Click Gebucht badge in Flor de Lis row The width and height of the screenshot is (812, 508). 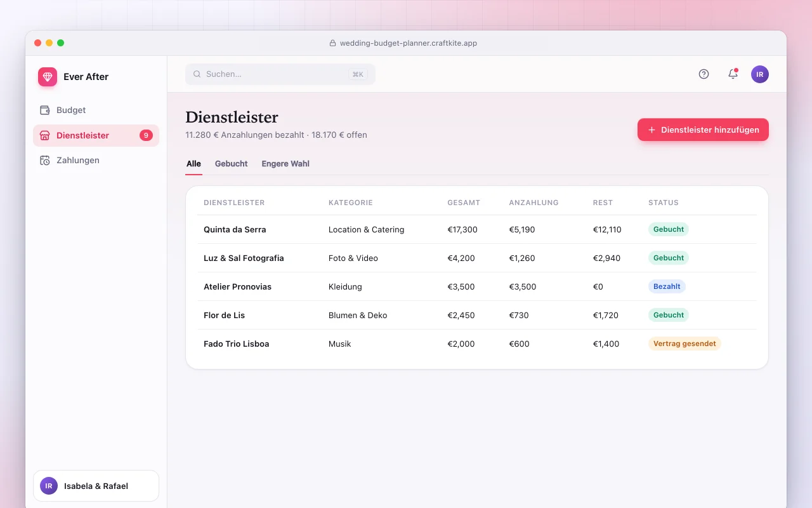669,315
